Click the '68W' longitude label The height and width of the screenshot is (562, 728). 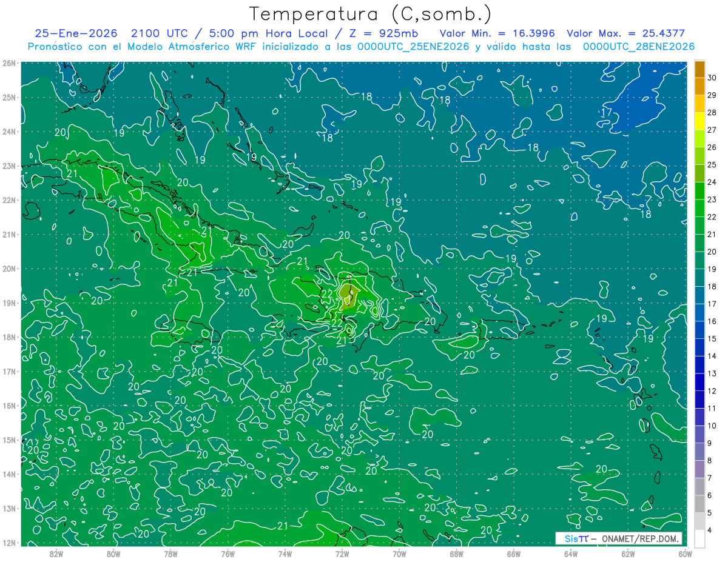[456, 553]
